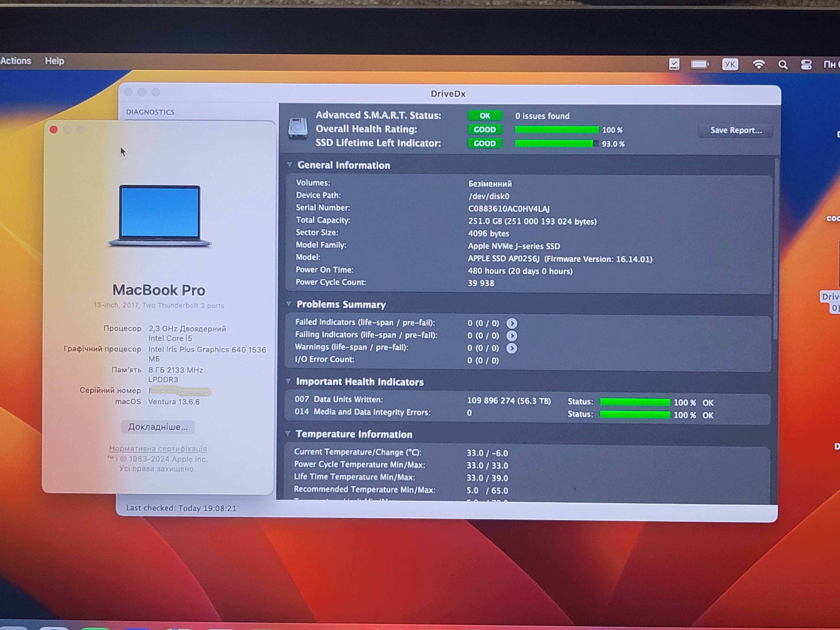Click the MacBook Pro laptop image
Screen dimensions: 840x630
160,216
